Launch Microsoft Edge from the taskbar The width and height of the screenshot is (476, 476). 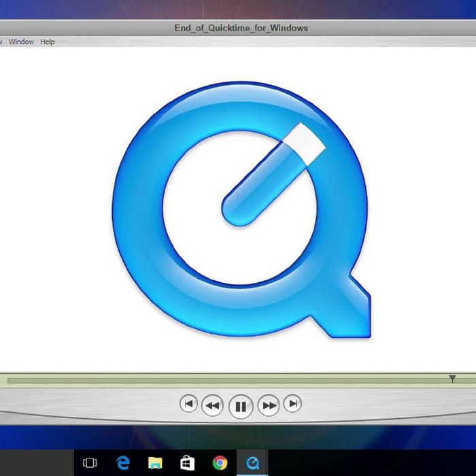(x=122, y=463)
